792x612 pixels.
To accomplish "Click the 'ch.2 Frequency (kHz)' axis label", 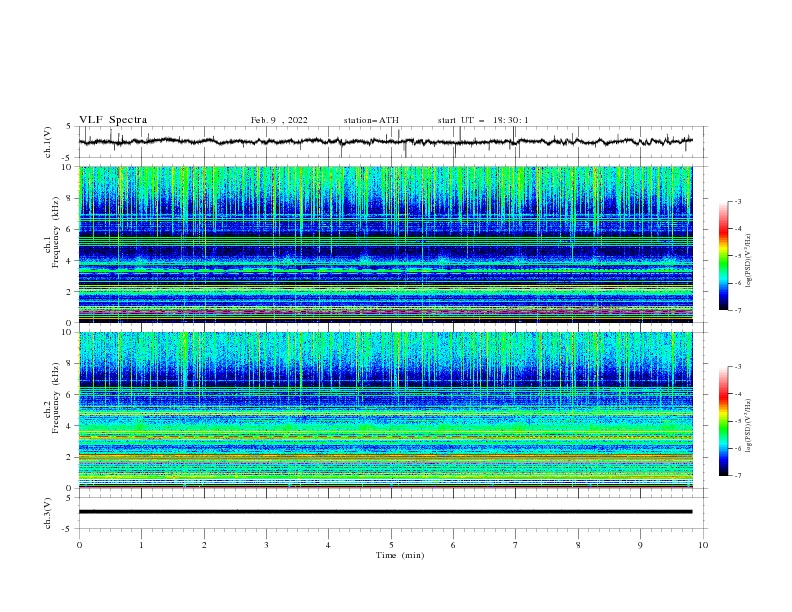I will point(52,398).
